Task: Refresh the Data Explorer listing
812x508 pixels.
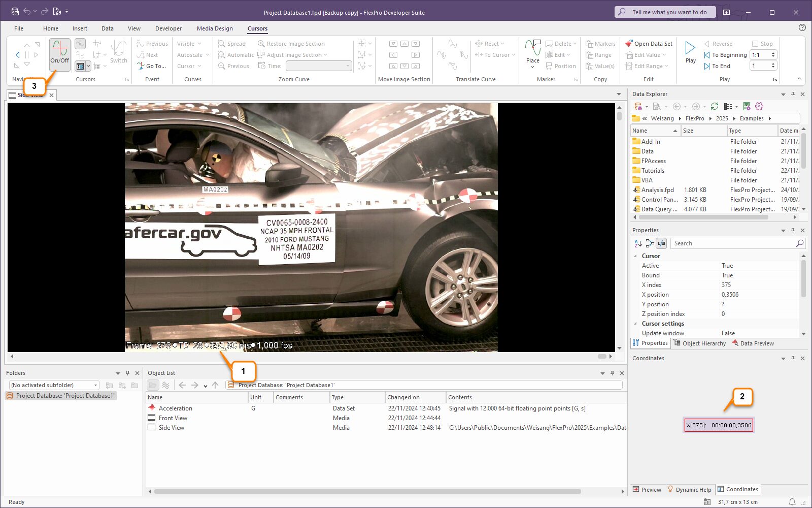Action: tap(714, 106)
